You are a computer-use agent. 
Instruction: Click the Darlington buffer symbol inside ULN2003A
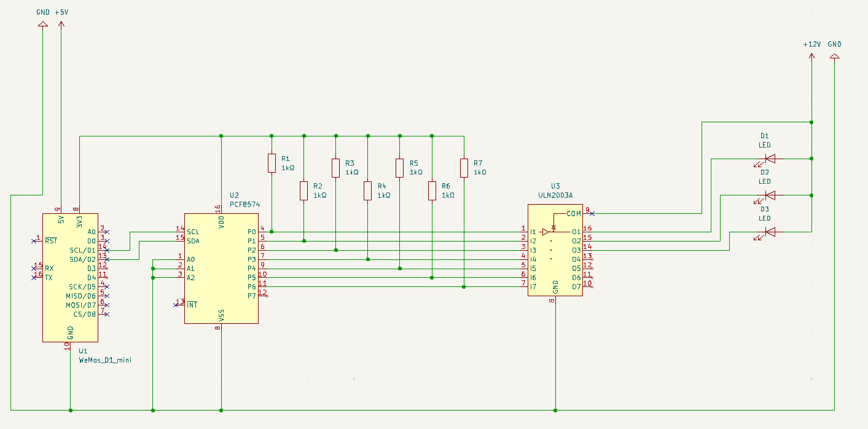545,232
